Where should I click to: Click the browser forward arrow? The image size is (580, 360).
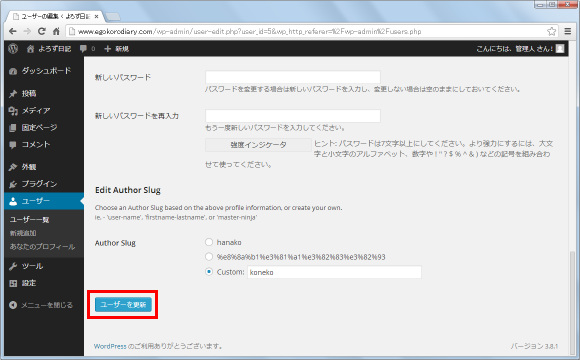coord(27,31)
